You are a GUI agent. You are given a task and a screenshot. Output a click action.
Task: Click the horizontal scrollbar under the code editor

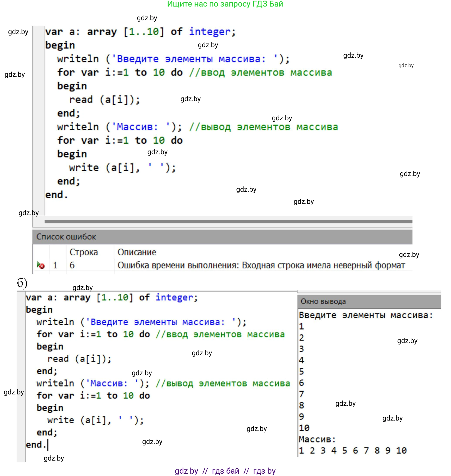(228, 221)
